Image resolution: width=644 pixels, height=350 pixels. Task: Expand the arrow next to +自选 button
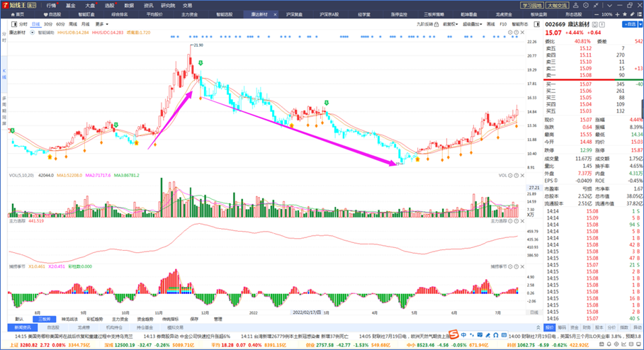[x=640, y=25]
